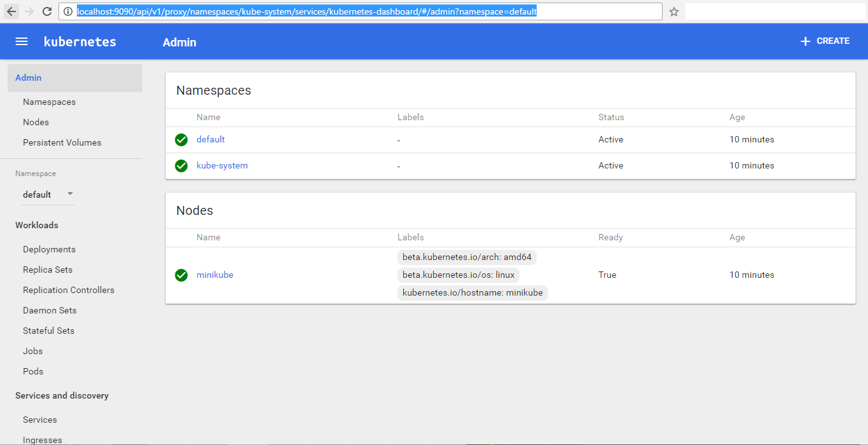The height and width of the screenshot is (445, 868).
Task: Click the browser back arrow
Action: [11, 11]
